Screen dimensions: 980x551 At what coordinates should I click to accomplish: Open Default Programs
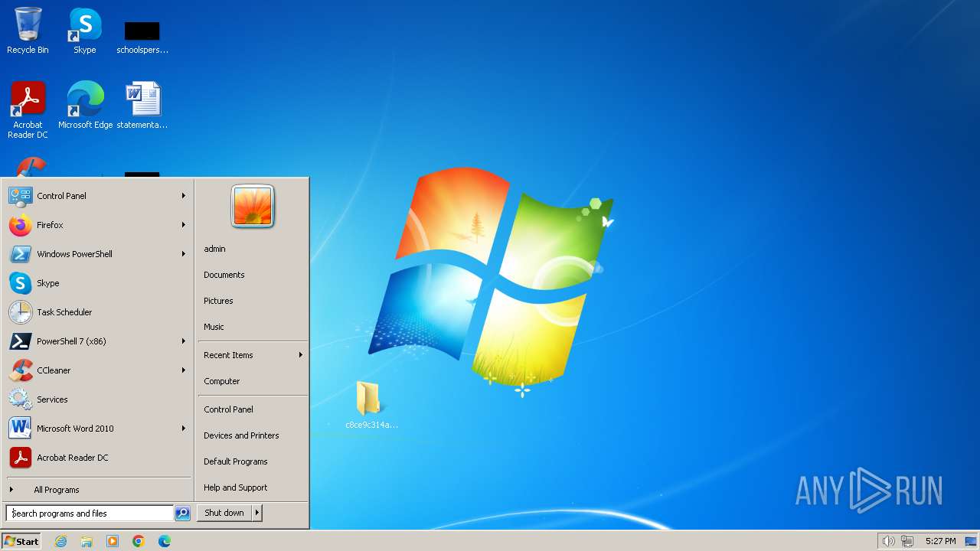click(x=253, y=461)
